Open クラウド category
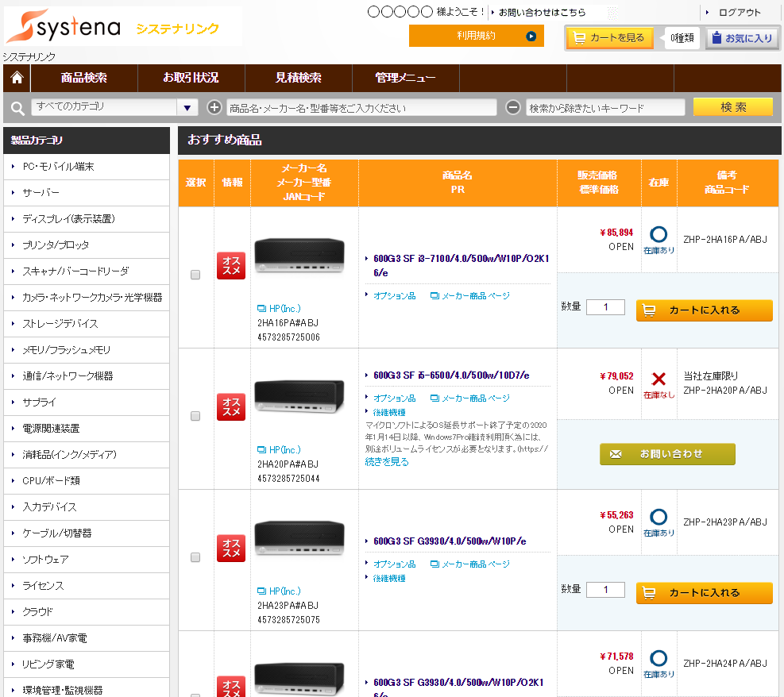The height and width of the screenshot is (697, 784). tap(87, 612)
